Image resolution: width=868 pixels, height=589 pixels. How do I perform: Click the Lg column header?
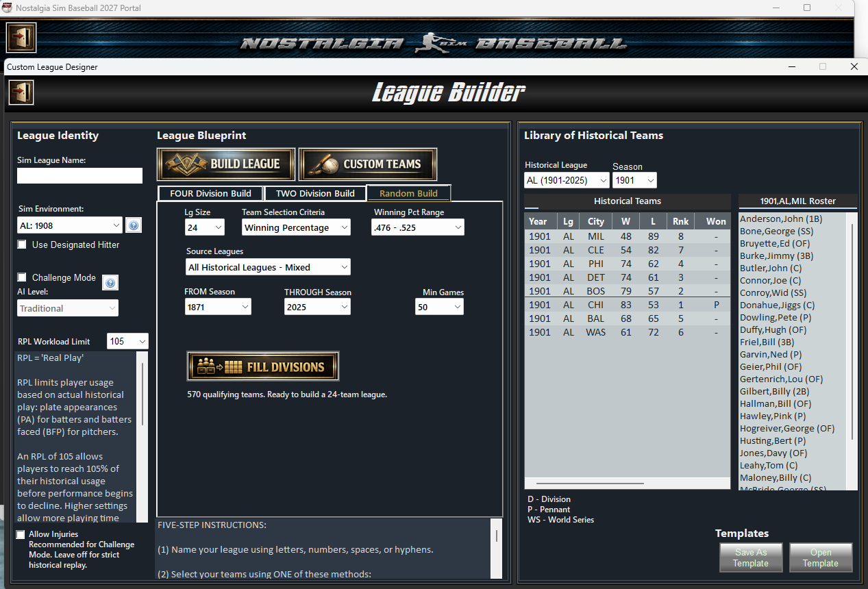(x=568, y=221)
